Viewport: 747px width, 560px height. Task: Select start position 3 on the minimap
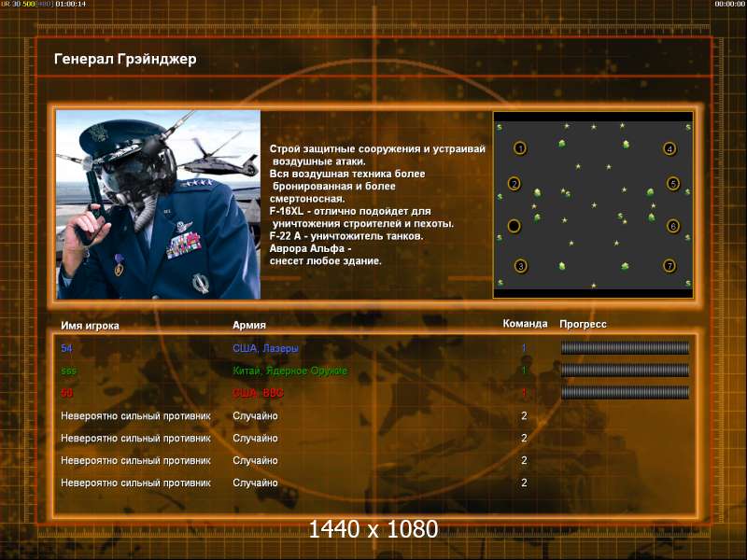pos(521,266)
